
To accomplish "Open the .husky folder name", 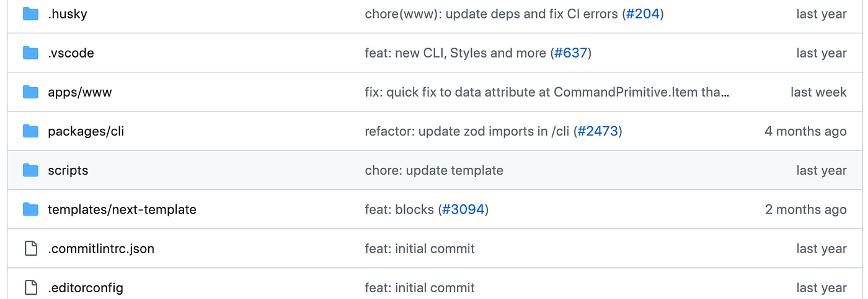I will point(68,14).
